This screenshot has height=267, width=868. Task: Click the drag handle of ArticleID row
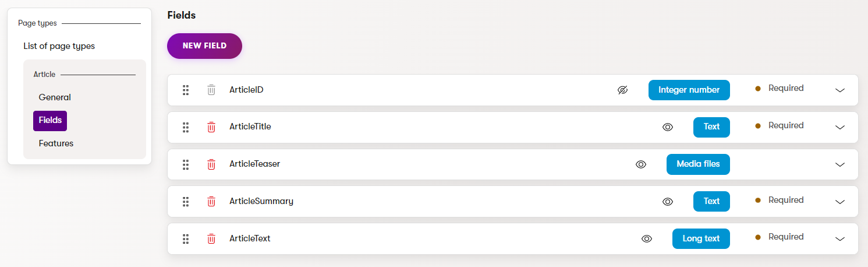click(x=186, y=90)
